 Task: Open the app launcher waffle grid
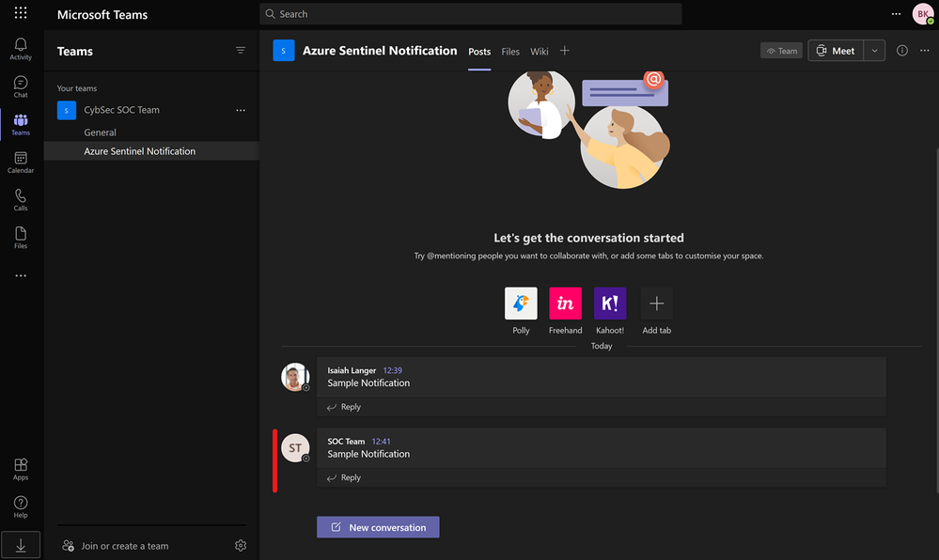21,13
